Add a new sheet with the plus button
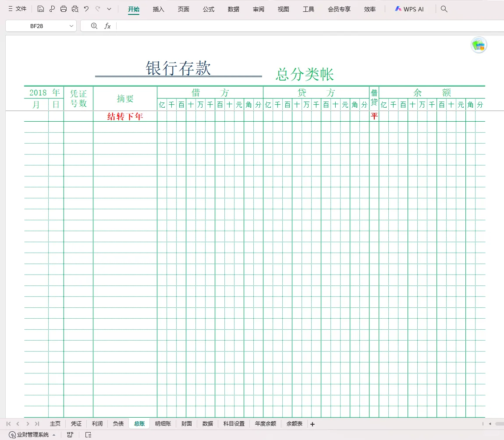 tap(312, 423)
